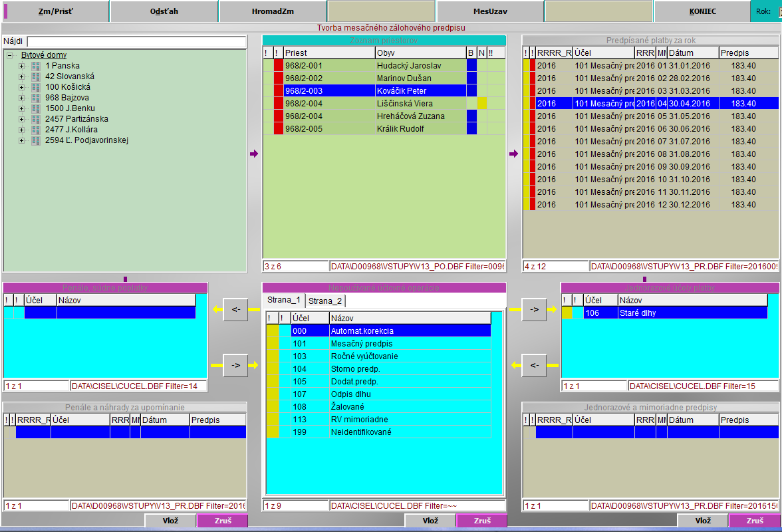Open the MesUzav menu
Screen dimensions: 782x532
pos(490,11)
